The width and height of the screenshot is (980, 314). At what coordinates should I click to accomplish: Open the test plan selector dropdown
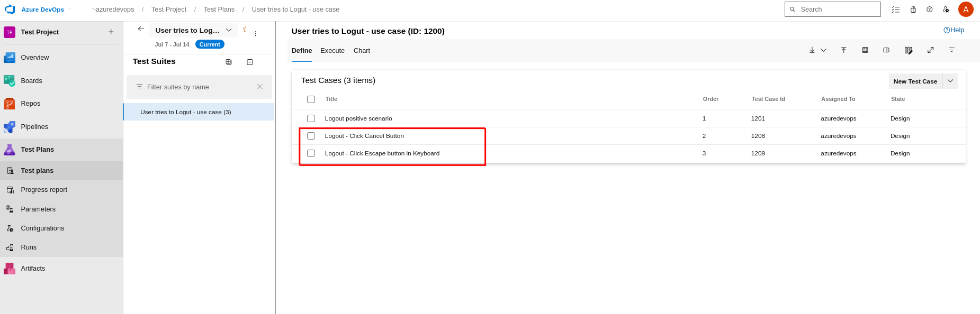coord(229,31)
